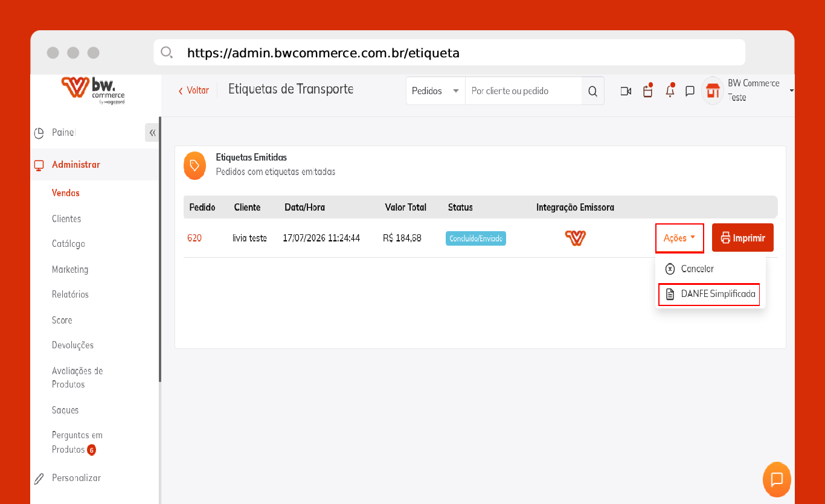Go to Catálogo in the sidebar

(x=68, y=244)
